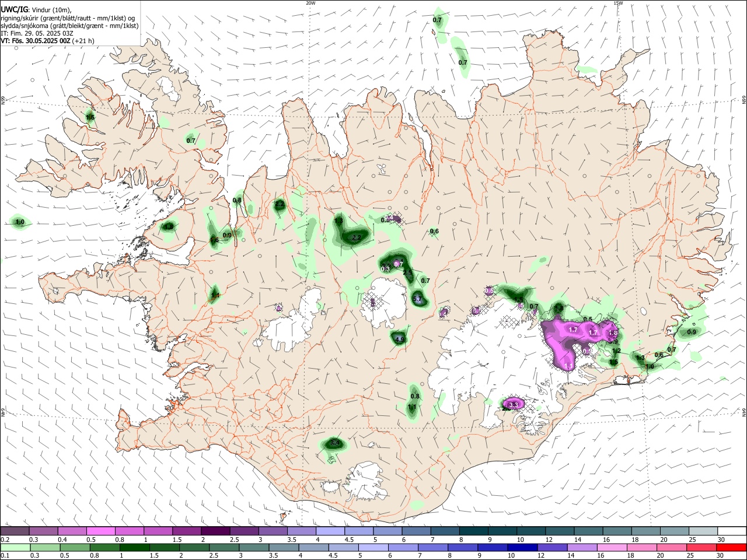Pick the light lavender upper-row swatch at 4
Image resolution: width=747 pixels, height=560 pixels.
330,531
